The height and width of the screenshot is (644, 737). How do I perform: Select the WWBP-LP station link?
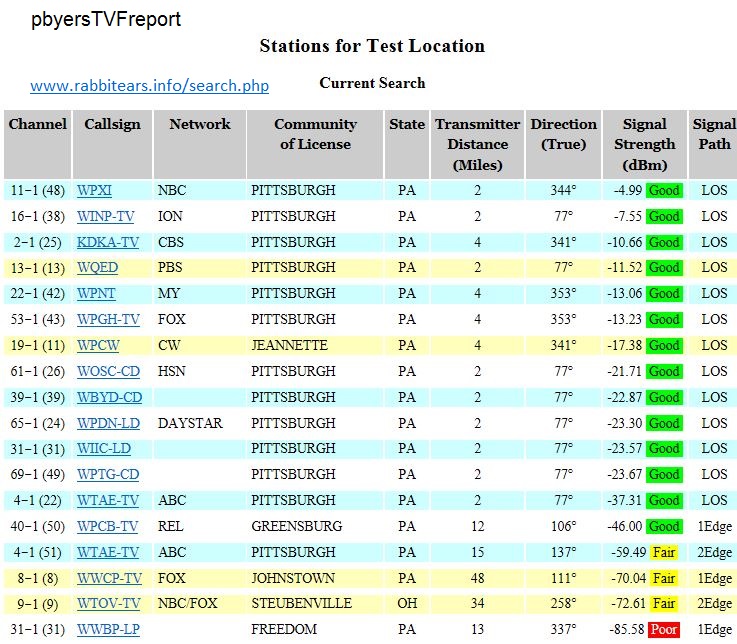108,630
